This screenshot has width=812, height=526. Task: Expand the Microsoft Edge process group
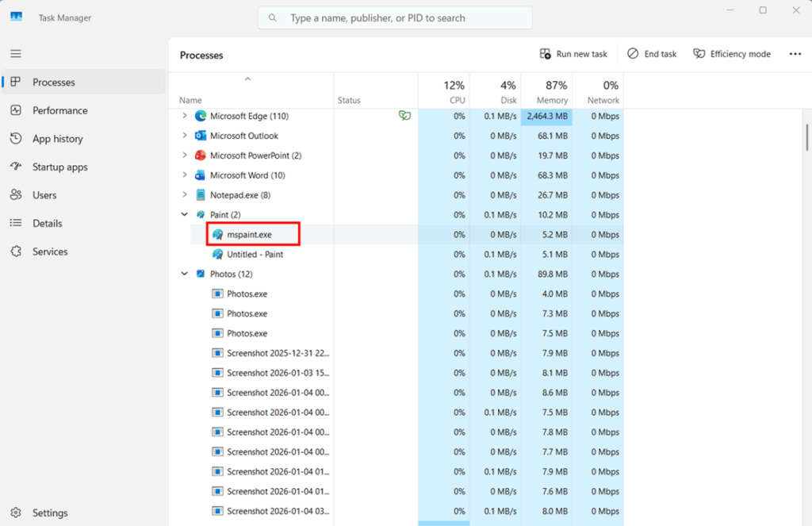click(184, 116)
